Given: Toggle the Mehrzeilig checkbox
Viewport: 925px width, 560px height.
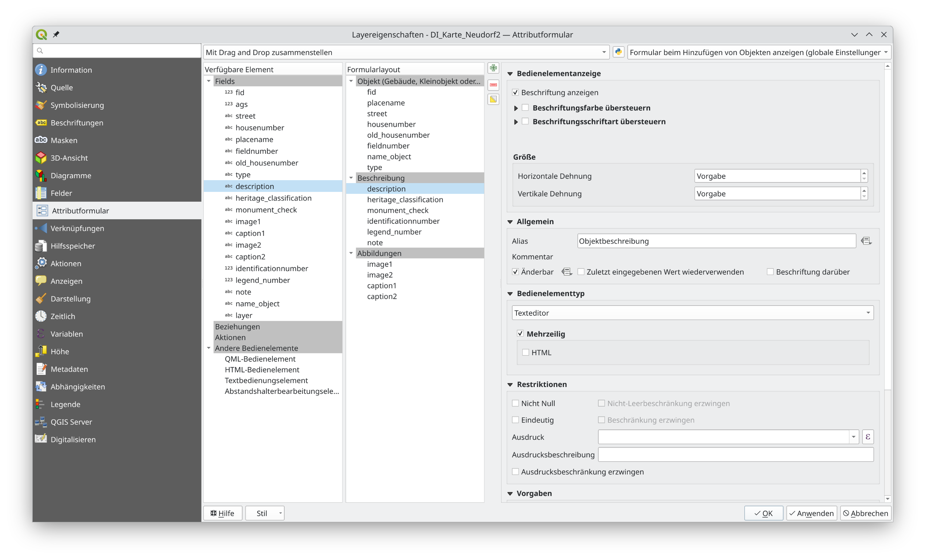Looking at the screenshot, I should click(520, 334).
